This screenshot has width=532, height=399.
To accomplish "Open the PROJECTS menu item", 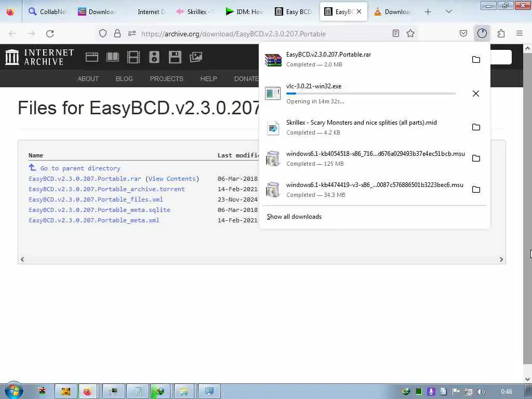I will 167,79.
